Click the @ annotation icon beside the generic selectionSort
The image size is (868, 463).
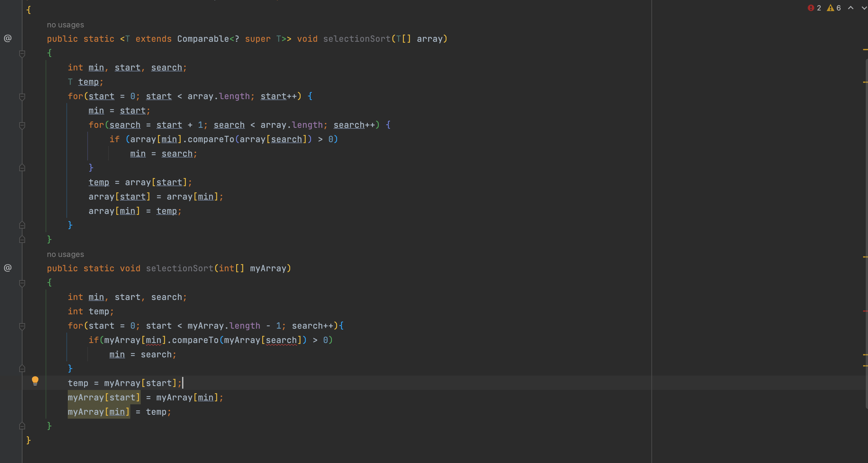pyautogui.click(x=8, y=38)
